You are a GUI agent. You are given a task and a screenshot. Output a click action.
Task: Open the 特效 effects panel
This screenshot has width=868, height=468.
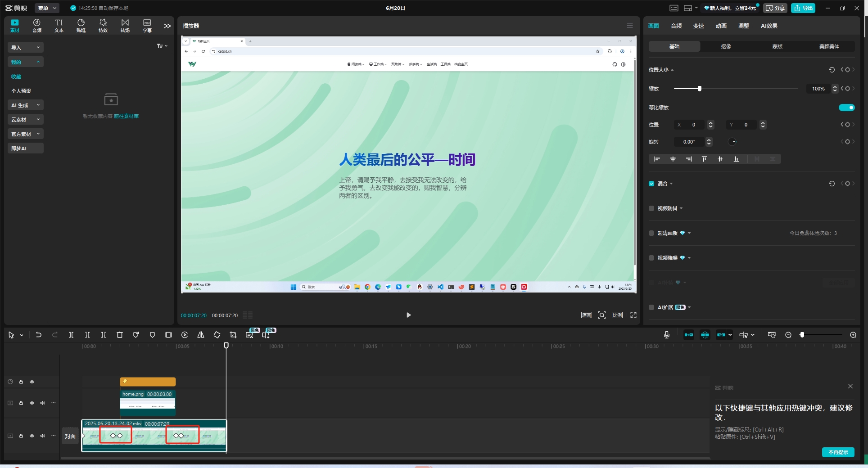[103, 26]
